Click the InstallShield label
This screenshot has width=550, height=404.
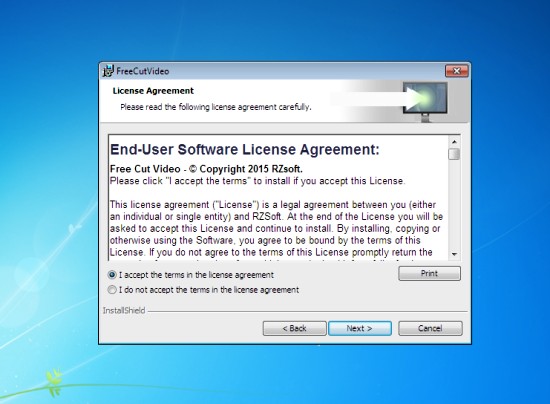124,310
